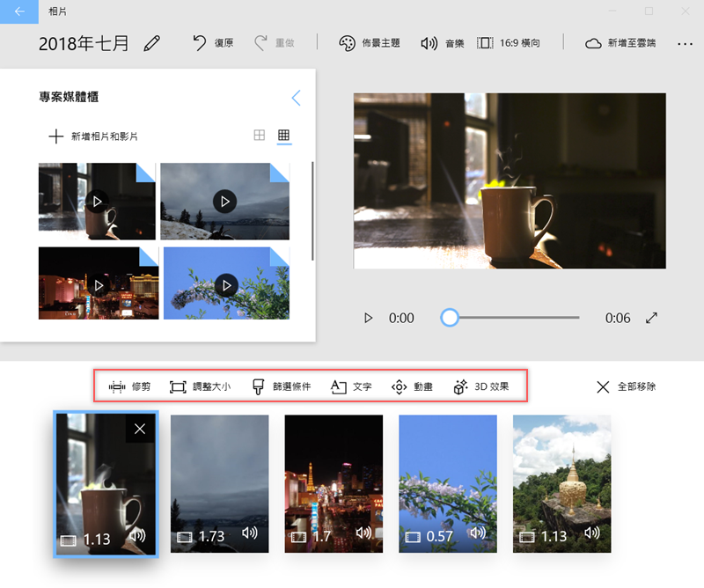The image size is (704, 588).
Task: Select the 1.7 Las Vegas storyboard clip
Action: pos(334,484)
